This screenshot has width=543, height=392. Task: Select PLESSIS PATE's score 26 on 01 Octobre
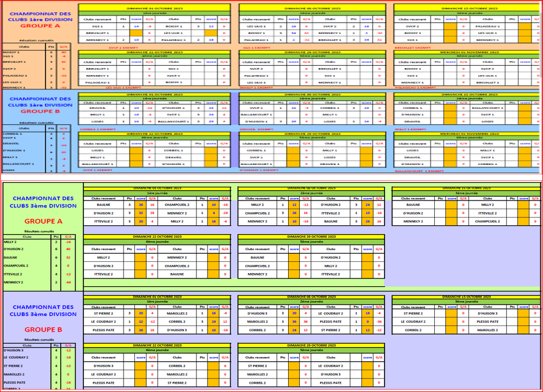140,330
